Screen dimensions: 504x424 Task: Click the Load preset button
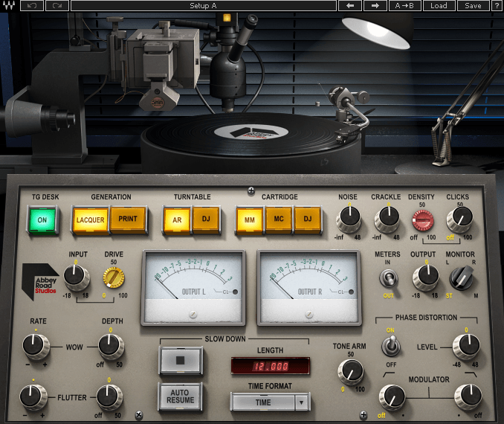(439, 6)
